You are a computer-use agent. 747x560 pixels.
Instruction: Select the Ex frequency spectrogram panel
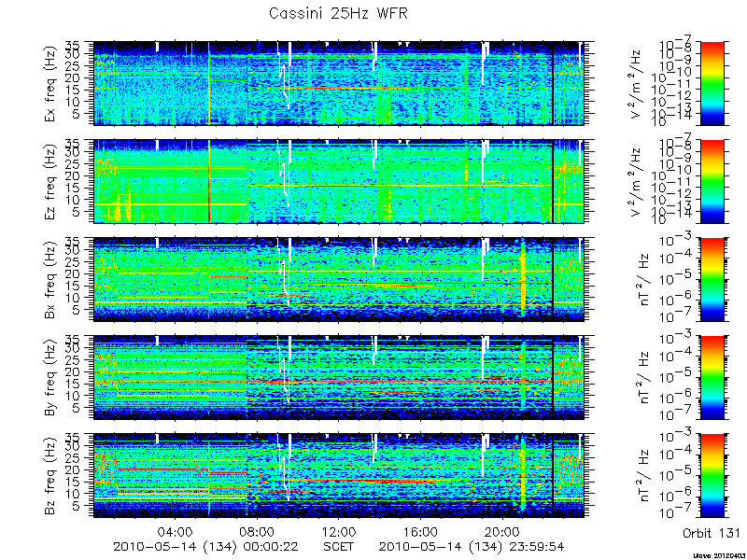339,83
